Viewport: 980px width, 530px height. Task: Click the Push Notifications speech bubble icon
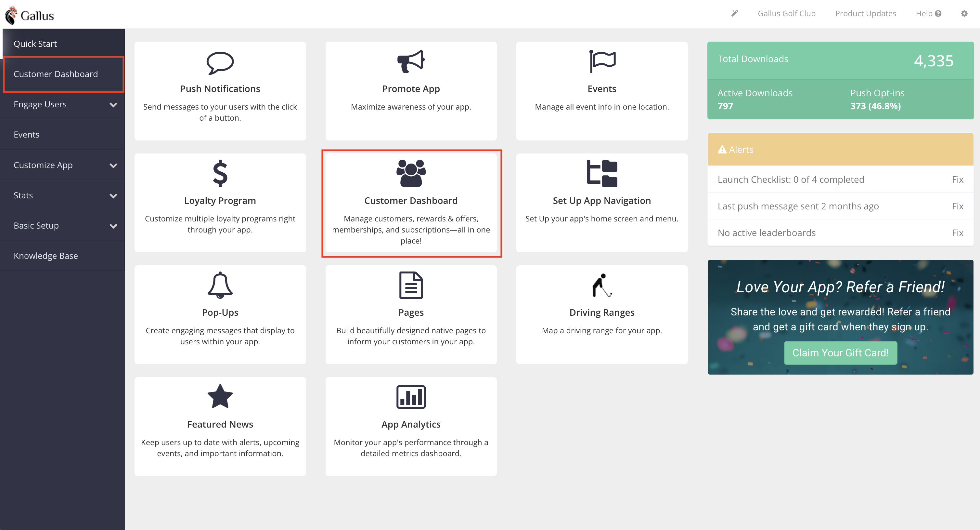pyautogui.click(x=220, y=62)
